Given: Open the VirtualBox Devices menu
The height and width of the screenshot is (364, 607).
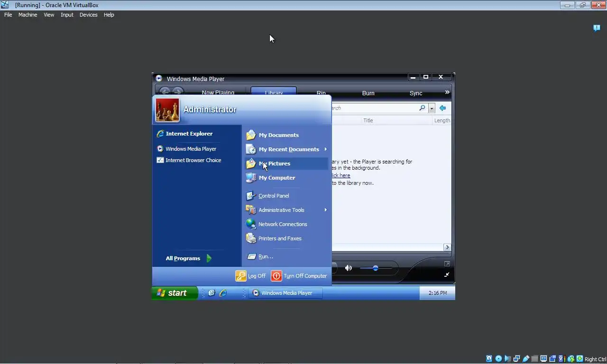Looking at the screenshot, I should coord(88,15).
